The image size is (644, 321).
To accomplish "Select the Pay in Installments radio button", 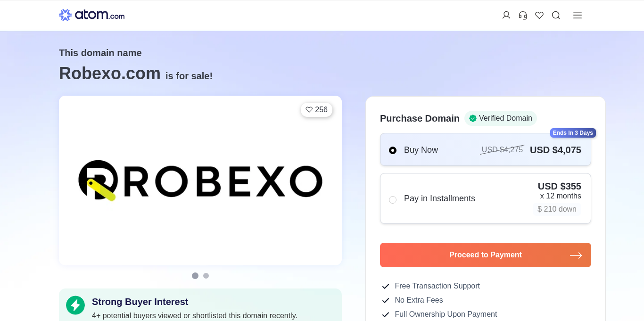I will click(393, 200).
